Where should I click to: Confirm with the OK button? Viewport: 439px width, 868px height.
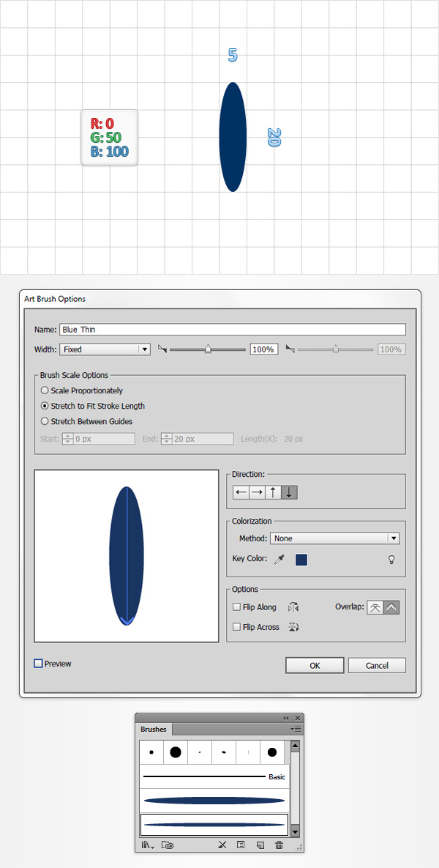point(315,665)
